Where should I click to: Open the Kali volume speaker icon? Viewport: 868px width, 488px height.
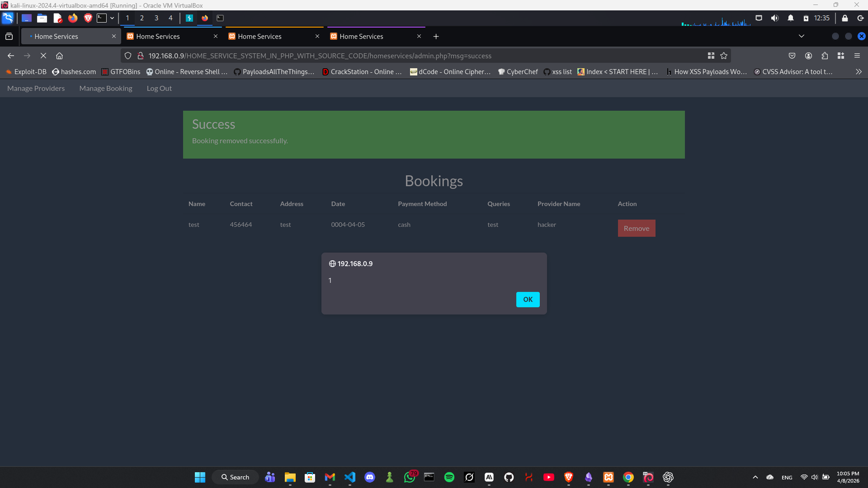pyautogui.click(x=775, y=18)
